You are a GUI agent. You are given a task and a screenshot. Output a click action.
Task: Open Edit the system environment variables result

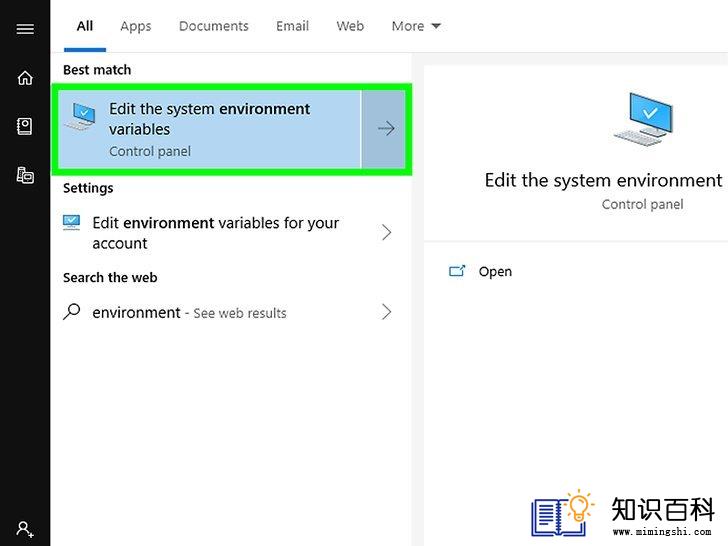(x=209, y=129)
